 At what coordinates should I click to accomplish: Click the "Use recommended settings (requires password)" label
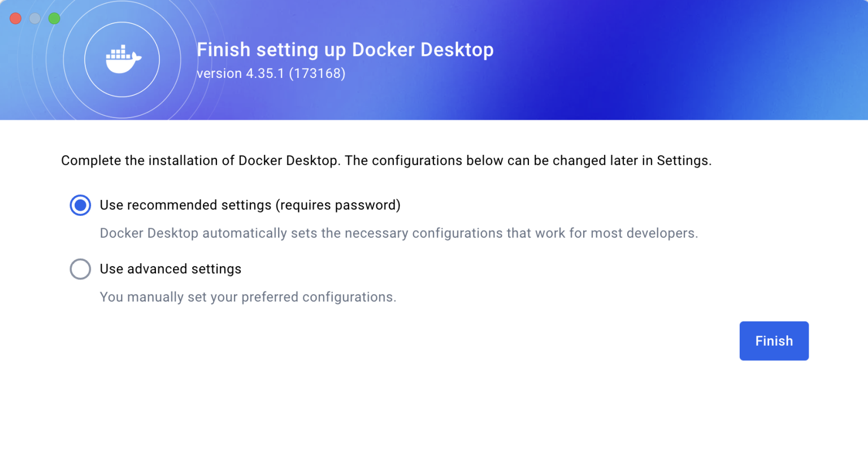(250, 205)
